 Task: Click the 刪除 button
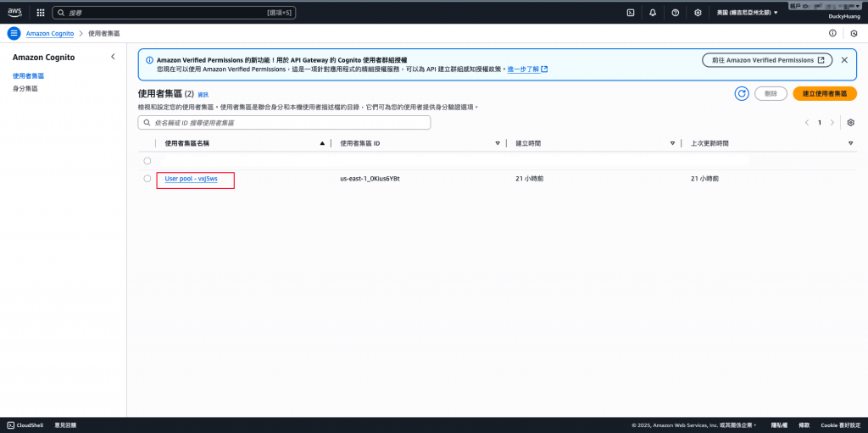[771, 93]
